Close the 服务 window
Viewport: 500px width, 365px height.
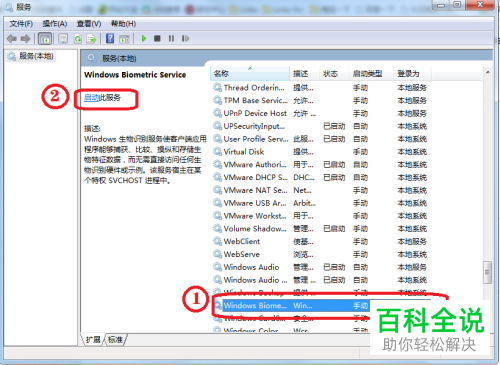pyautogui.click(x=480, y=5)
